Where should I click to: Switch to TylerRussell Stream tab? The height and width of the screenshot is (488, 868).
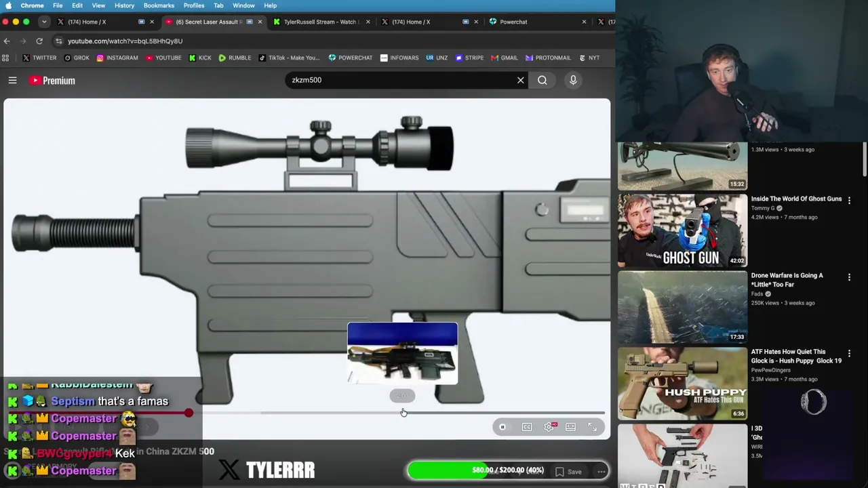tap(320, 22)
